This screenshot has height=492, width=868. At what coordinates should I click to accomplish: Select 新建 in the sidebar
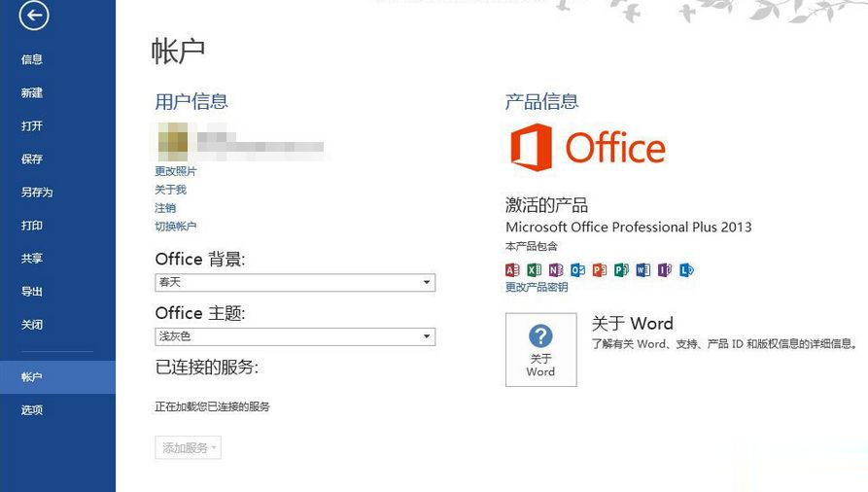tap(31, 92)
